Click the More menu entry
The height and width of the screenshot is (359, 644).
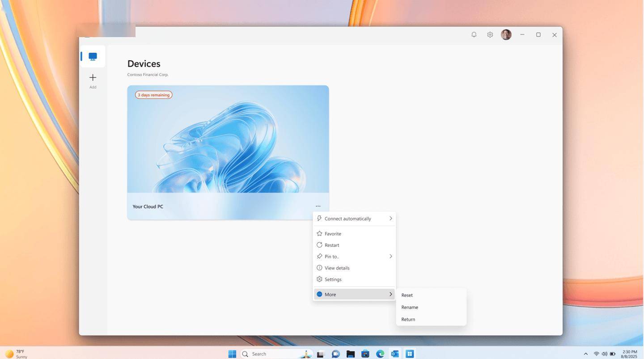354,294
